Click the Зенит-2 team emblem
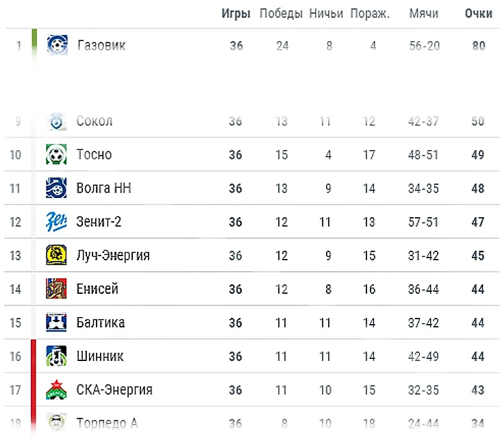 pyautogui.click(x=56, y=222)
